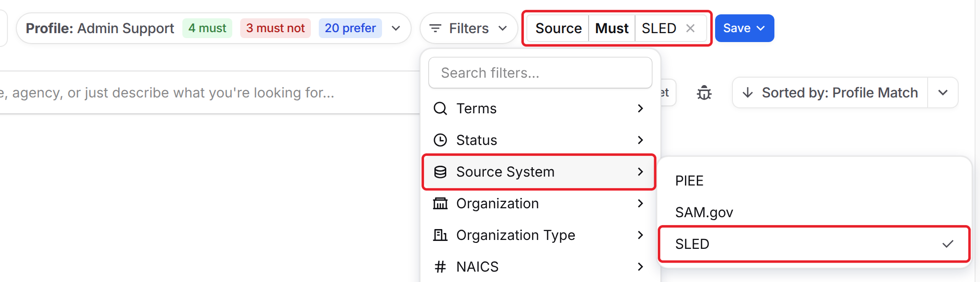Click the magnifier icon beside Terms

440,108
